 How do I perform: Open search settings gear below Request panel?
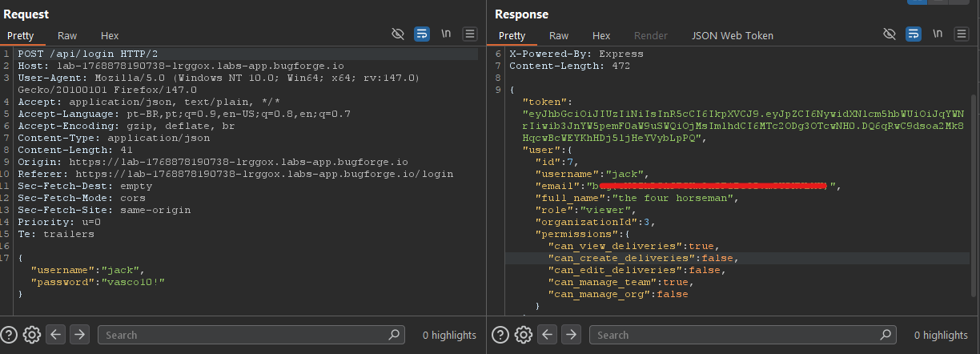(32, 335)
